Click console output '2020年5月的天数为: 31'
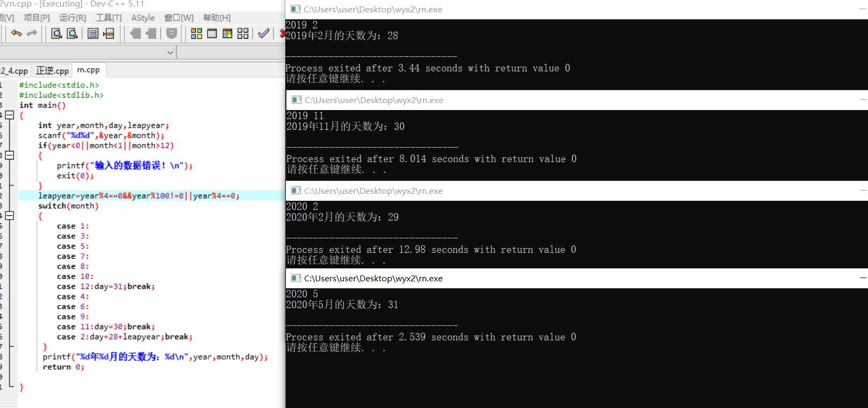Screen dimensions: 868x408 coord(342,304)
